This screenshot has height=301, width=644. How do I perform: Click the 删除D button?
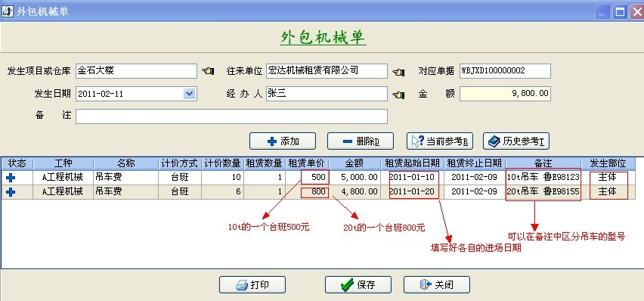[361, 141]
